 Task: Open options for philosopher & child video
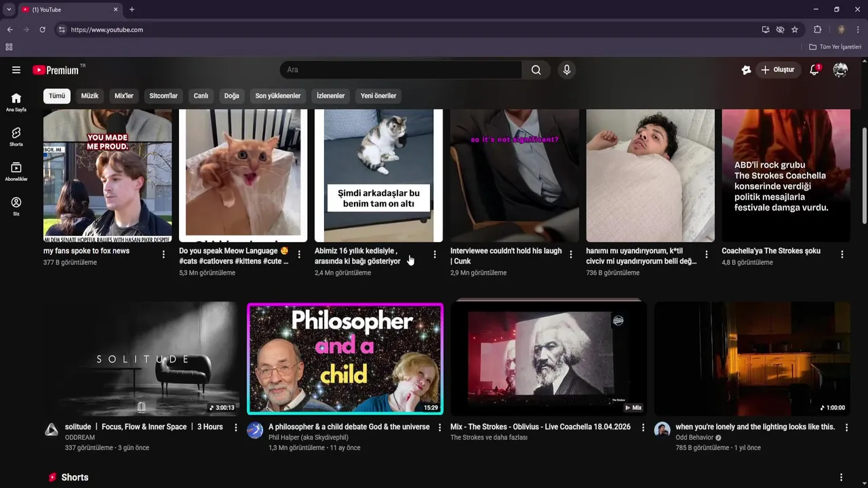click(439, 428)
